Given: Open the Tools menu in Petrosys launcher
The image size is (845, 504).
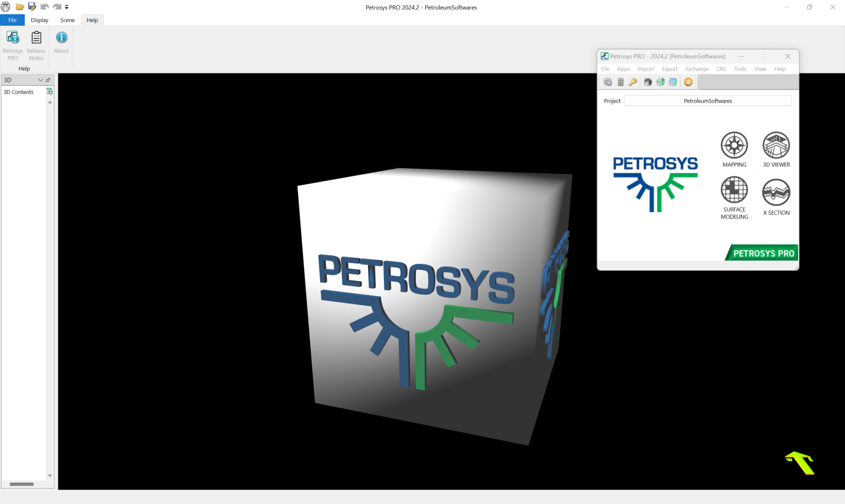Looking at the screenshot, I should tap(740, 69).
